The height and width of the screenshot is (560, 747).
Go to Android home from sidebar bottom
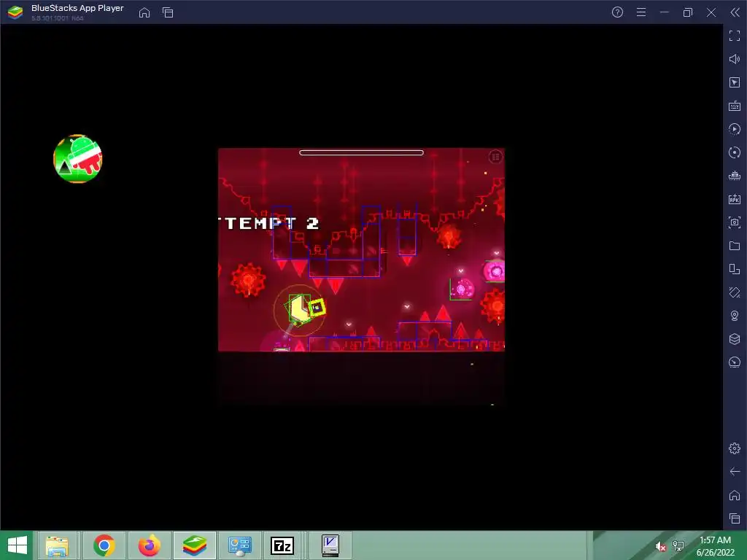pyautogui.click(x=735, y=495)
